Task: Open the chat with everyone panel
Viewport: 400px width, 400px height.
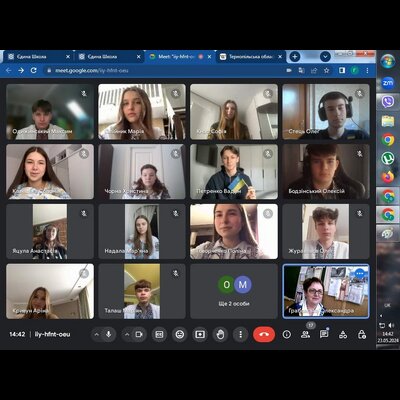Action: point(324,334)
